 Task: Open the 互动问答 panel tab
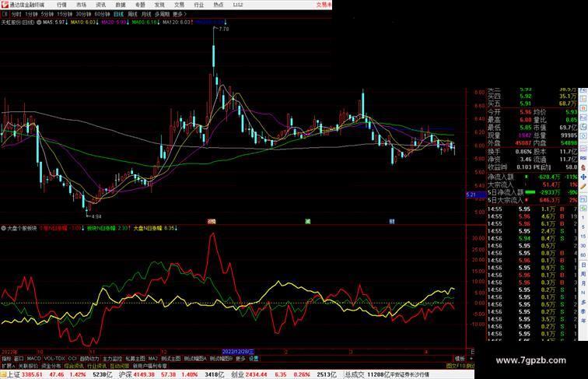tap(120, 366)
